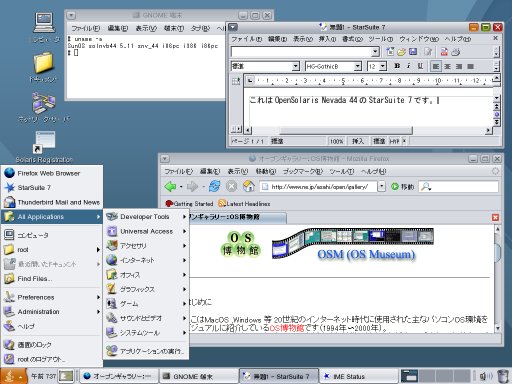Click the Firefox 移動 Go button
This screenshot has width=512, height=384.
402,187
